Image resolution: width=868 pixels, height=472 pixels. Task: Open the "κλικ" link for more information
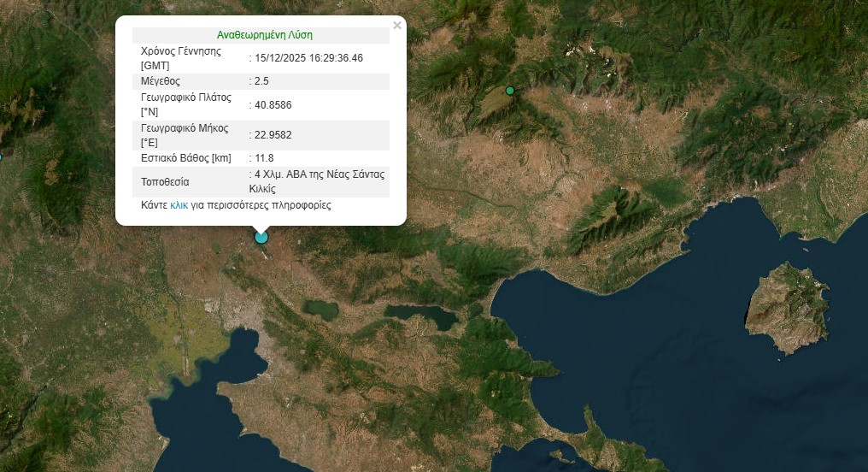[x=179, y=205]
